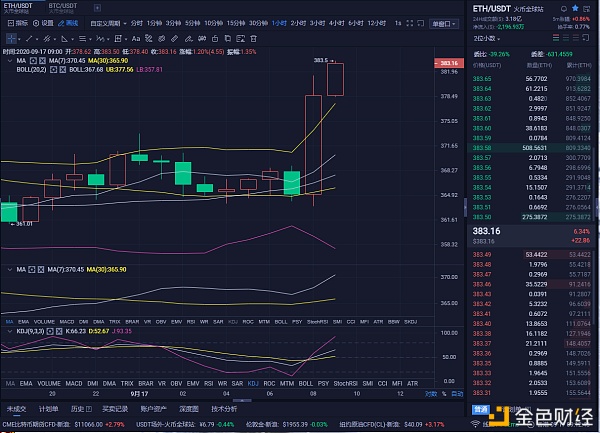Open the 设置 gear settings icon

pos(41,22)
